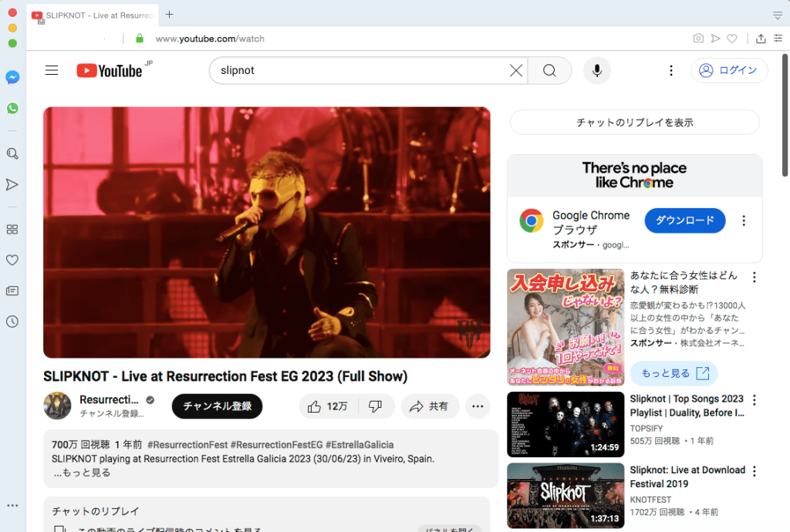Image resolution: width=790 pixels, height=532 pixels.
Task: Click the magnifier search button
Action: tap(549, 70)
